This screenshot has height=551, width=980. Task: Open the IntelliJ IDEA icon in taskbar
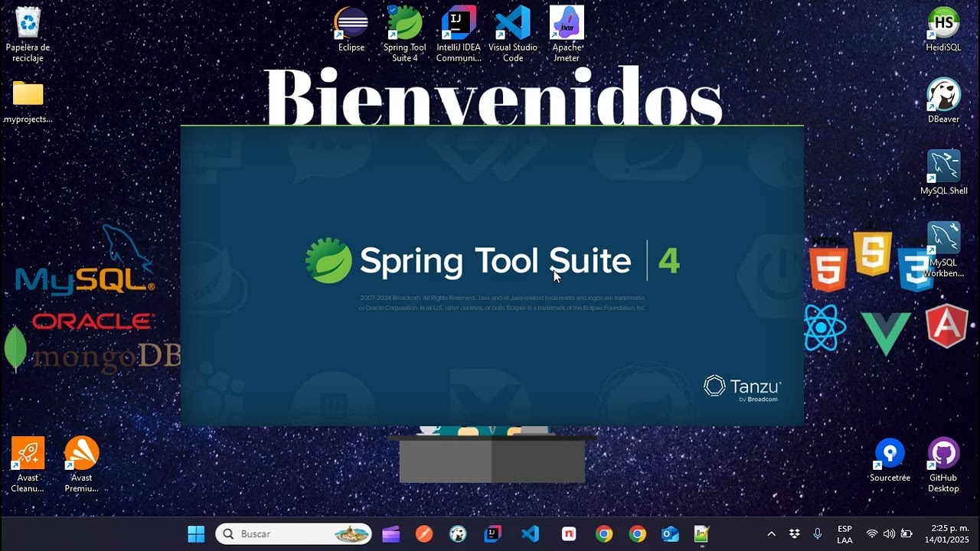click(x=493, y=534)
